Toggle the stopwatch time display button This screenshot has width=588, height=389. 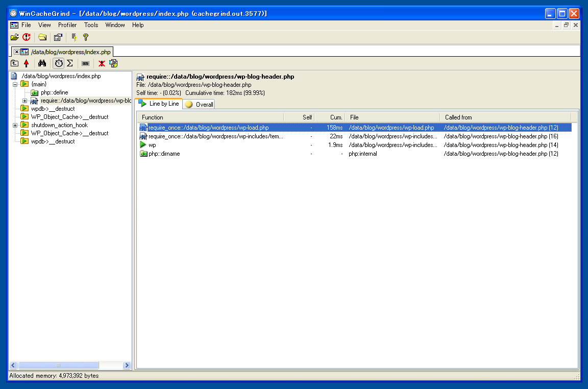[x=59, y=63]
